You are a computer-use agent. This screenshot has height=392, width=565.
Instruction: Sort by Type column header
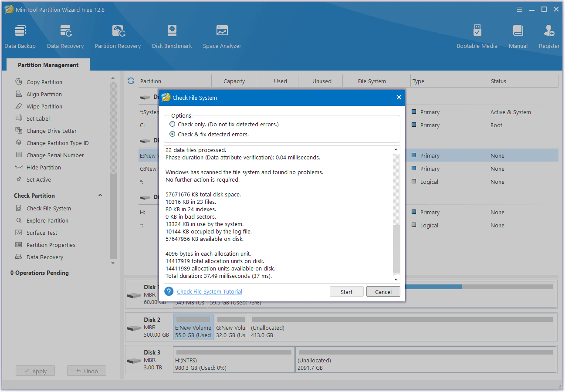[x=450, y=81]
